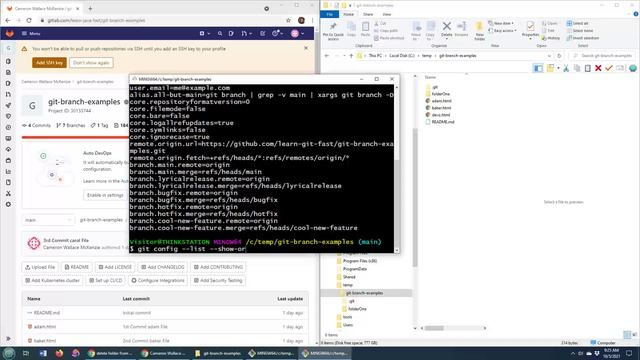The image size is (640, 360).
Task: Click the GitLab search magnifier icon
Action: (220, 33)
